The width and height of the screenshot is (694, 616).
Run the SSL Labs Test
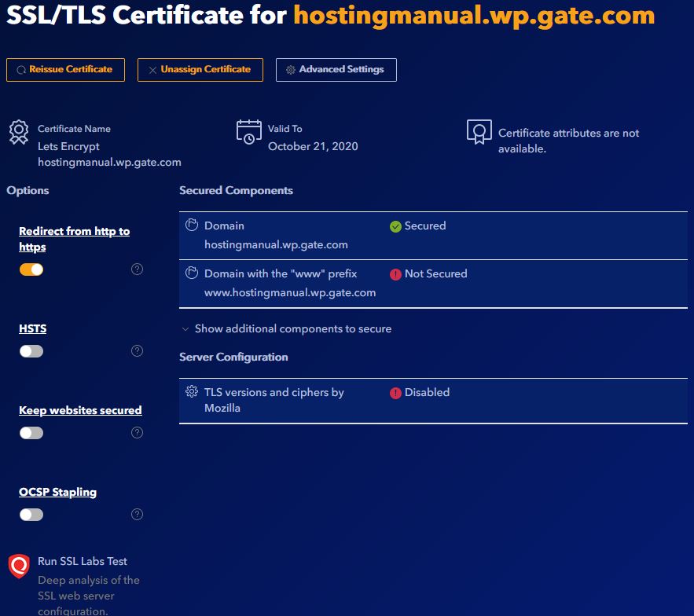tap(83, 560)
